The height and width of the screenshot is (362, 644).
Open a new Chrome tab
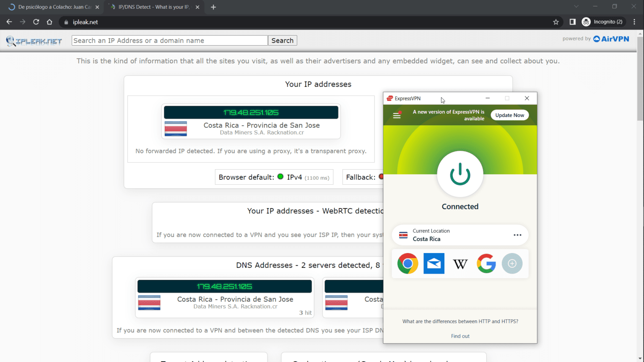213,7
